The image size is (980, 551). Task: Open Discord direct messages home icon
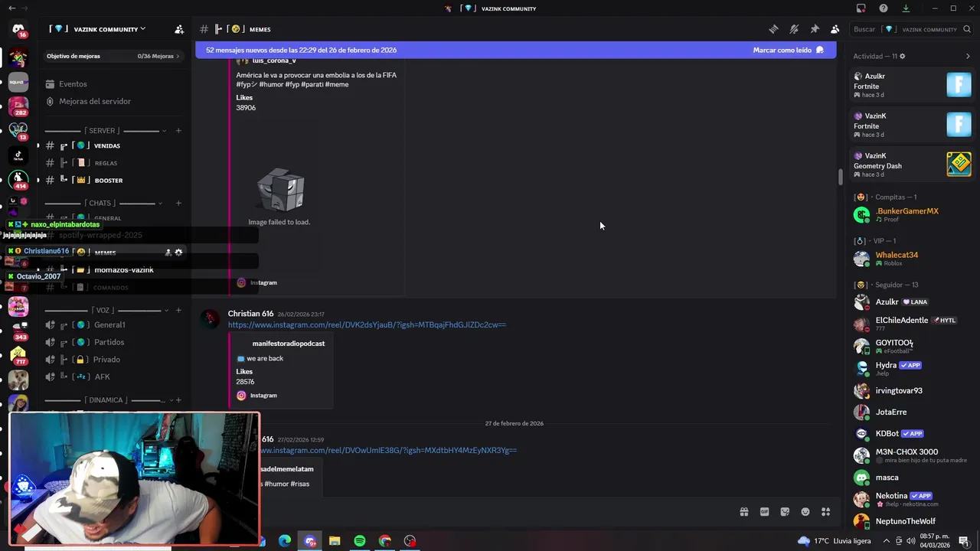coord(18,30)
